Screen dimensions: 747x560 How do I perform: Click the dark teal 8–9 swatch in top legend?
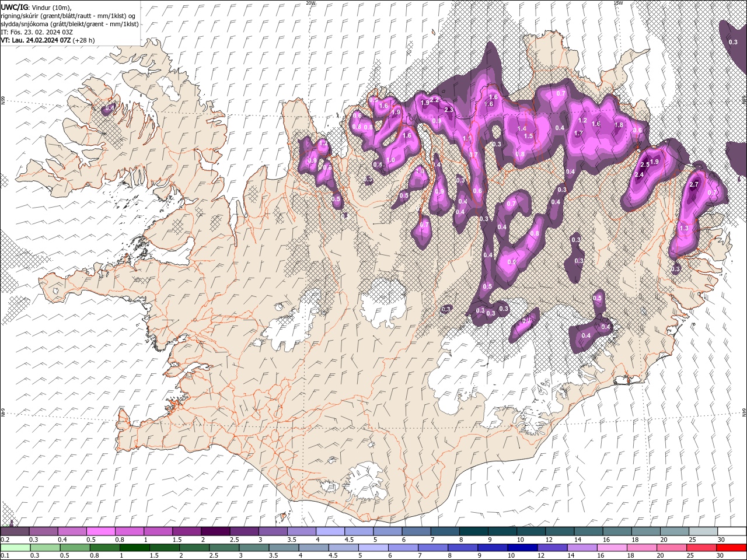click(x=473, y=531)
